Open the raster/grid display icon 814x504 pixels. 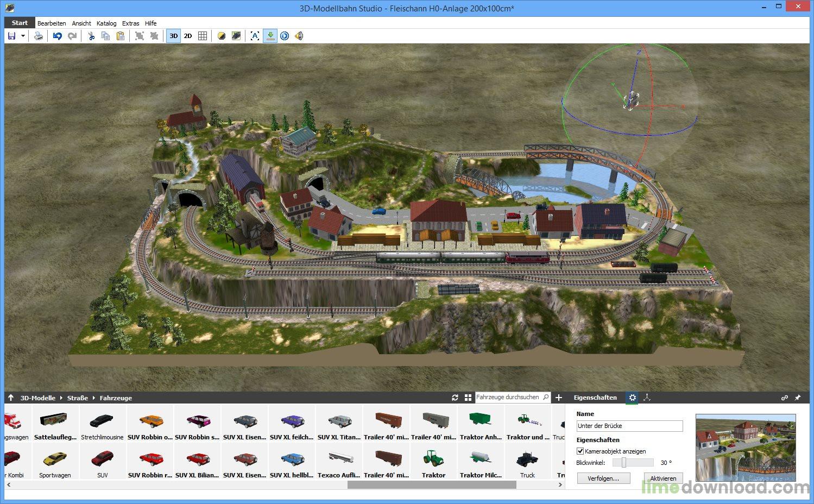point(202,35)
